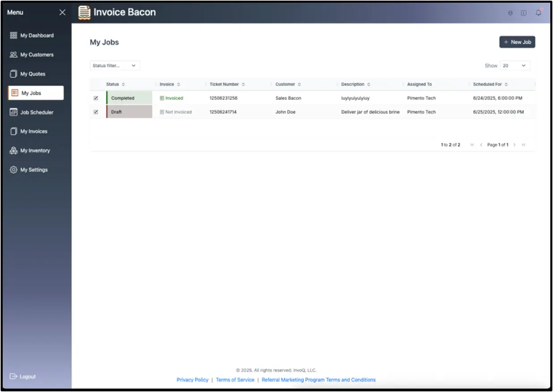Open Job Scheduler menu item

point(36,112)
